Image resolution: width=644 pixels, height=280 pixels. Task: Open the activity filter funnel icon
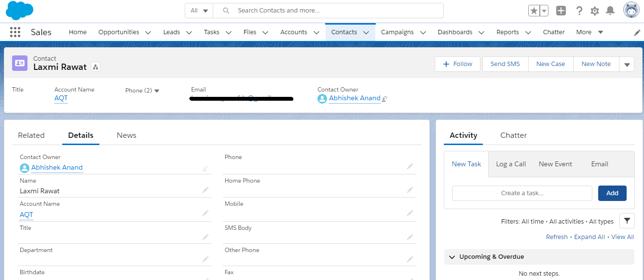click(x=627, y=221)
